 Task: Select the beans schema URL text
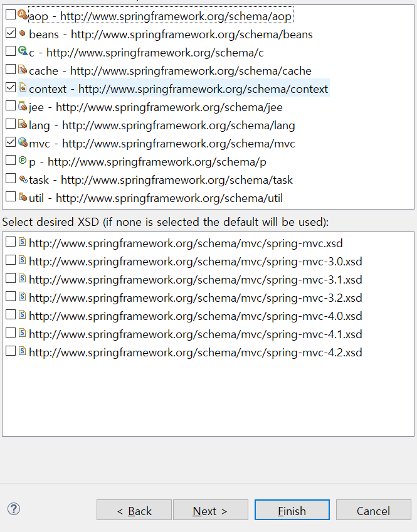[192, 35]
